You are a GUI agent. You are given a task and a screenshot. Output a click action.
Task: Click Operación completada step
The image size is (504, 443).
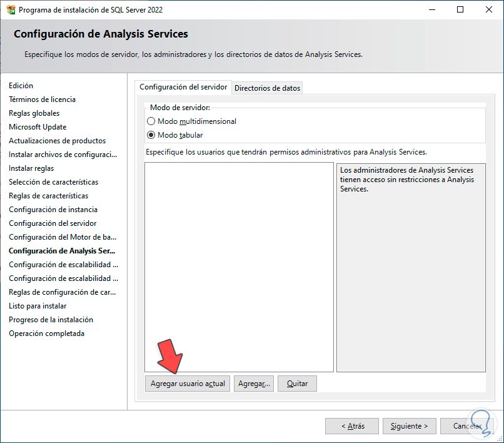coord(47,334)
